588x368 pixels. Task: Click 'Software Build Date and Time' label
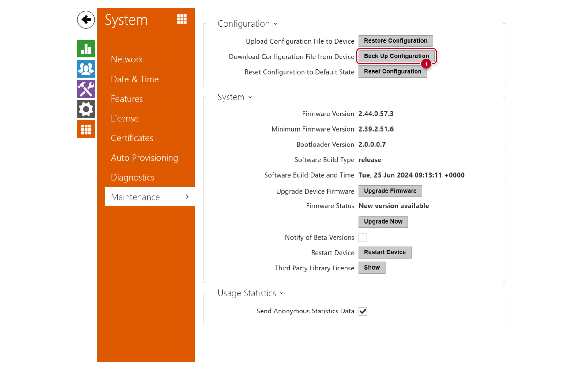(309, 175)
